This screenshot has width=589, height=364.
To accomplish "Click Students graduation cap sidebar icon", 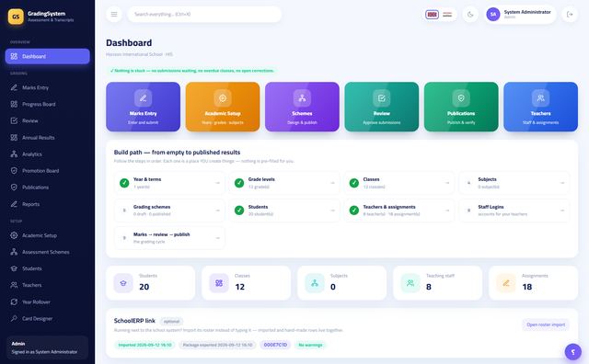I will (x=14, y=268).
